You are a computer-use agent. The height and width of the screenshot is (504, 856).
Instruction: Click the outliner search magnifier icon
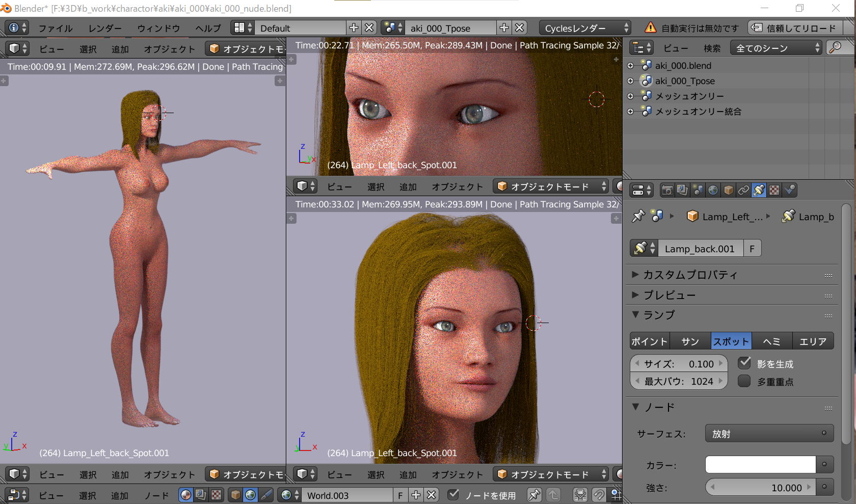(836, 48)
